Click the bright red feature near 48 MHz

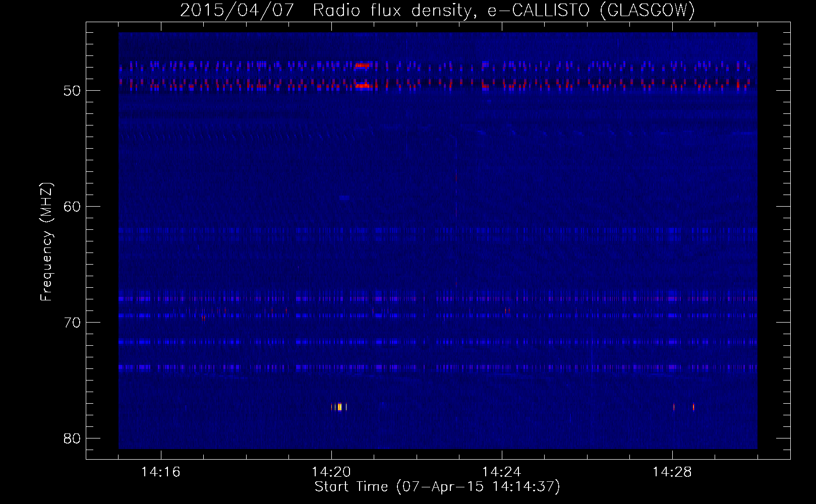point(363,65)
